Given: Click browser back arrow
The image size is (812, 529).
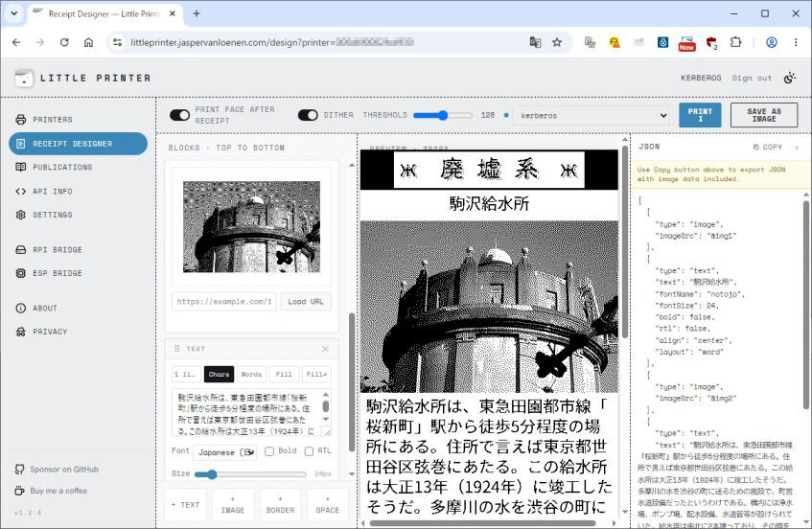Looking at the screenshot, I should [x=16, y=42].
